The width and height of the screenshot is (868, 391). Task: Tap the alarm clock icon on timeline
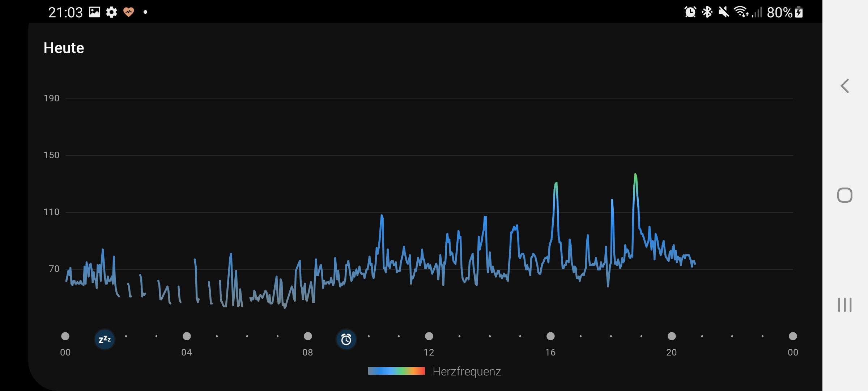pos(346,339)
